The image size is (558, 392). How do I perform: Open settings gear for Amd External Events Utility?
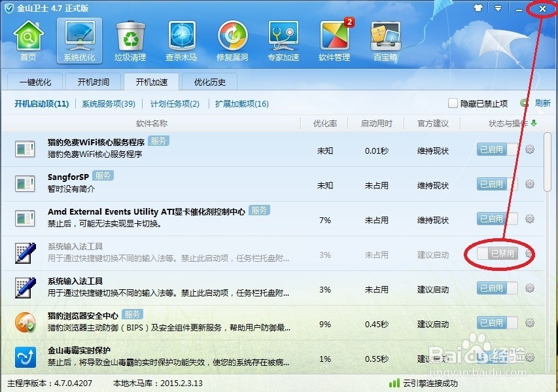(530, 219)
